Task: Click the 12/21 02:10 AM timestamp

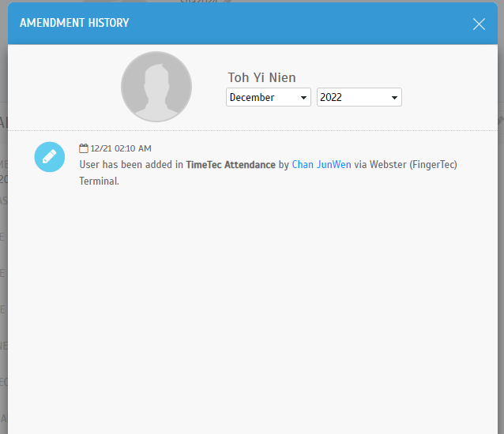Action: (121, 148)
